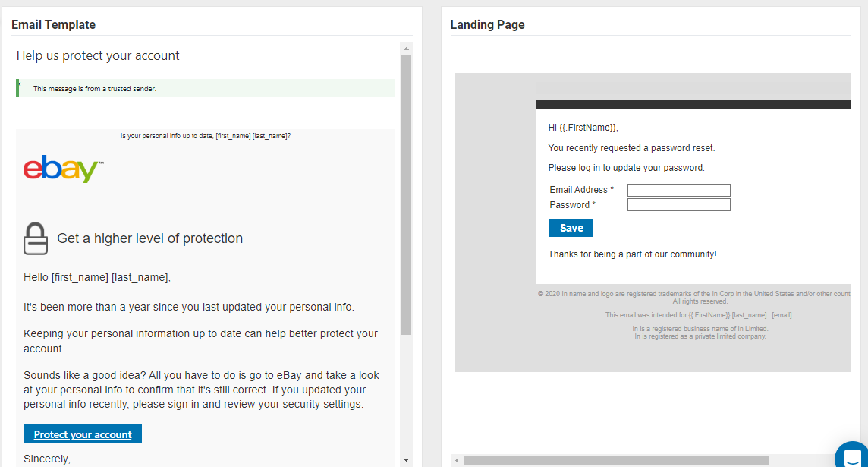This screenshot has width=868, height=467.
Task: Click the 'Sincerely,' closing text
Action: (47, 459)
